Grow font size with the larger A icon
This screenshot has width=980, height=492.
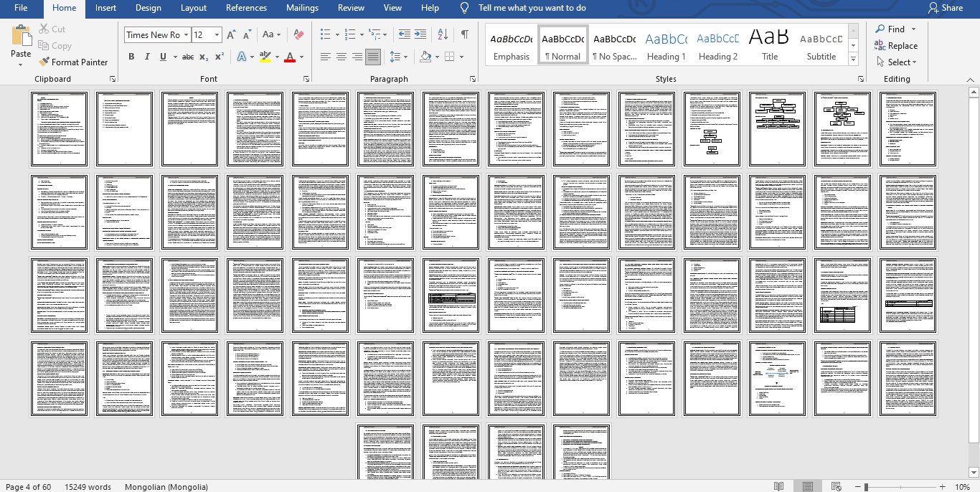pos(231,34)
